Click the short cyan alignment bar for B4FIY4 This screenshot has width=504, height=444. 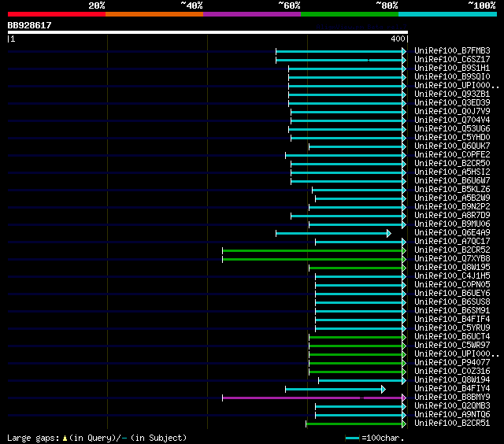click(334, 390)
